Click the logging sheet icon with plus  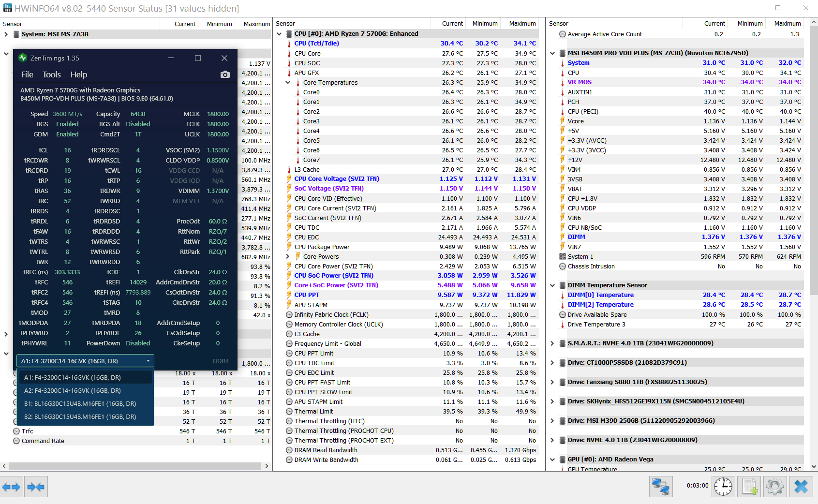(749, 487)
